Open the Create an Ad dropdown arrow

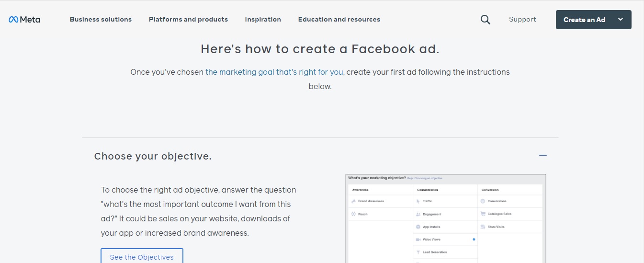click(x=621, y=20)
